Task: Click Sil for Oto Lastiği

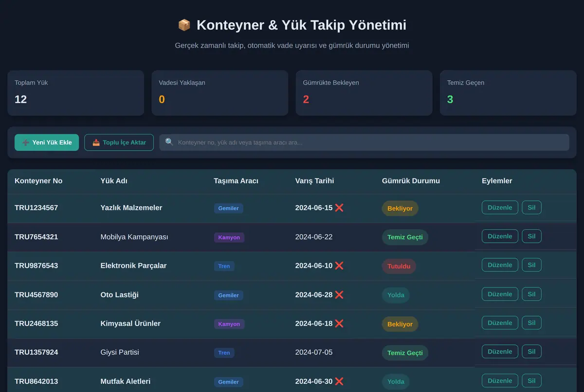Action: point(531,294)
